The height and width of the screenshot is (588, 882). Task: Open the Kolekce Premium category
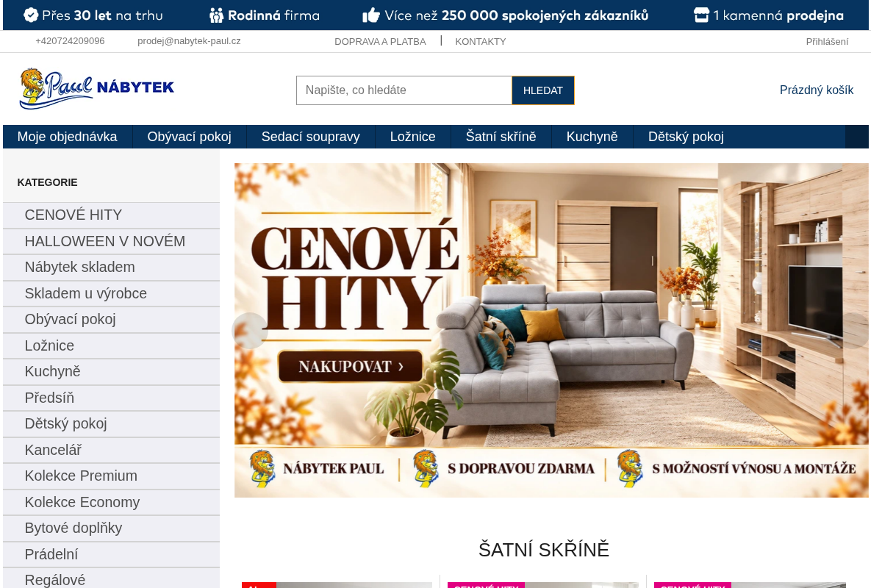[x=111, y=476]
